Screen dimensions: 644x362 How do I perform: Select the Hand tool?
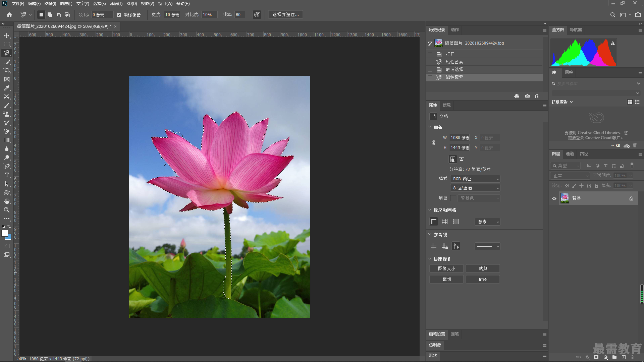7,201
